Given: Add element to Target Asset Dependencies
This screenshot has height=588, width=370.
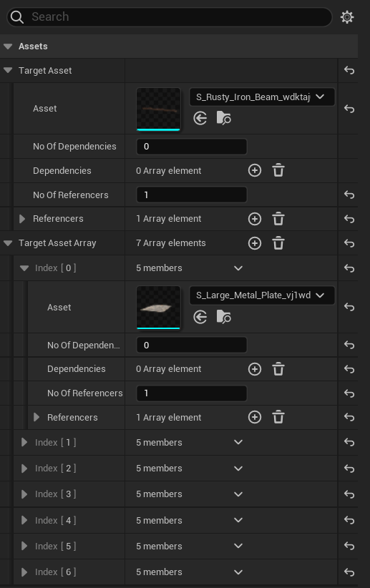Looking at the screenshot, I should click(255, 170).
